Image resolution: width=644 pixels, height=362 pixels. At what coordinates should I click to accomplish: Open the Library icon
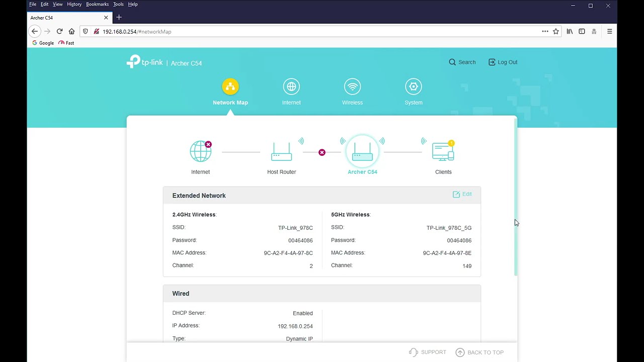(x=570, y=31)
